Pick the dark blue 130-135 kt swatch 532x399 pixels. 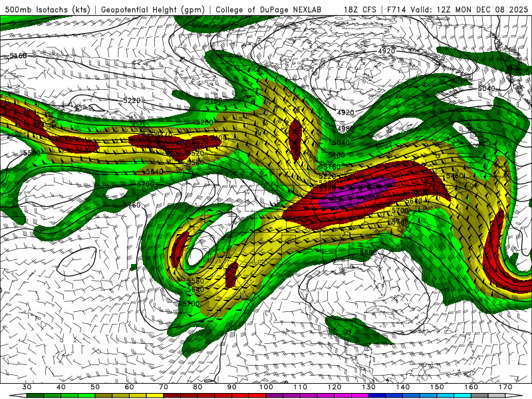click(377, 396)
